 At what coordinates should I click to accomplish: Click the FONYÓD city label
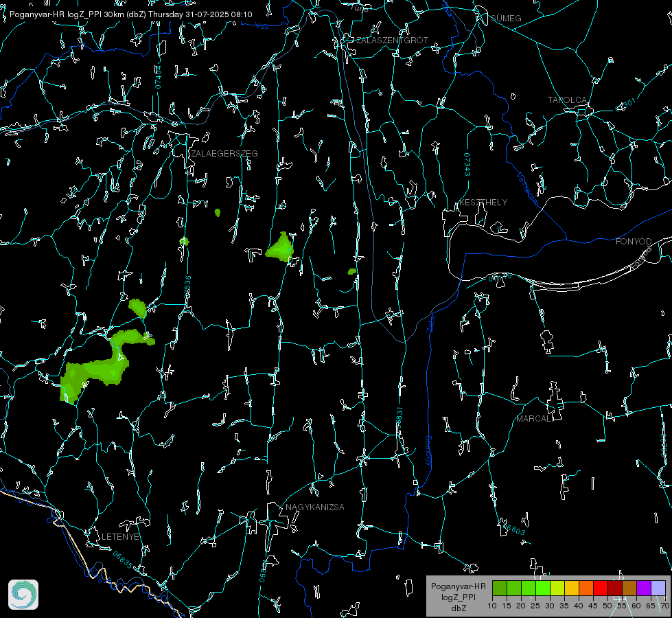[x=634, y=242]
